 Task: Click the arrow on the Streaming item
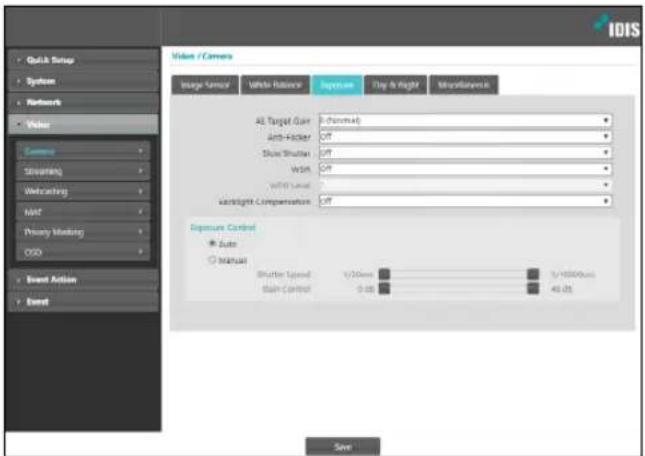(140, 171)
